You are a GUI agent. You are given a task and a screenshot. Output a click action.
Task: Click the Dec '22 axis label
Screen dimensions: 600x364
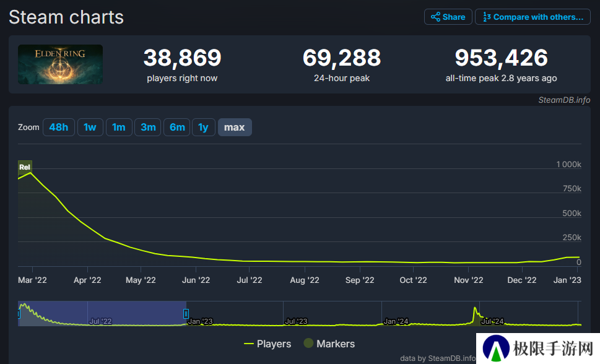coord(522,280)
